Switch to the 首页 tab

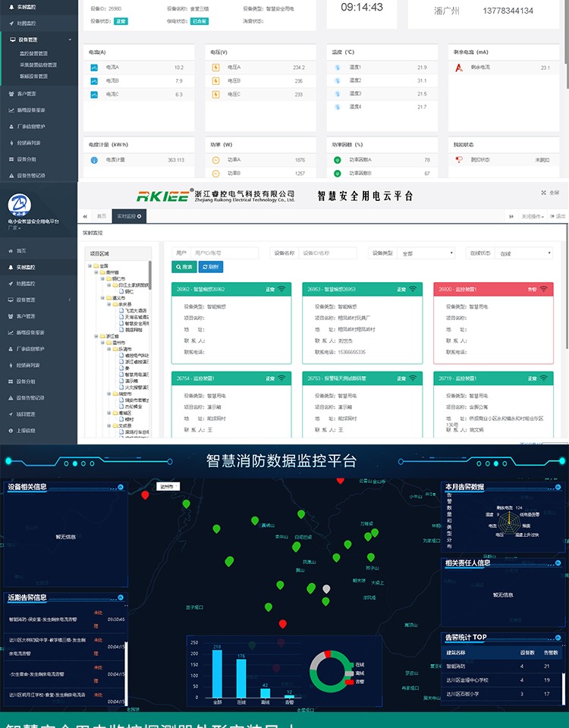pos(101,216)
